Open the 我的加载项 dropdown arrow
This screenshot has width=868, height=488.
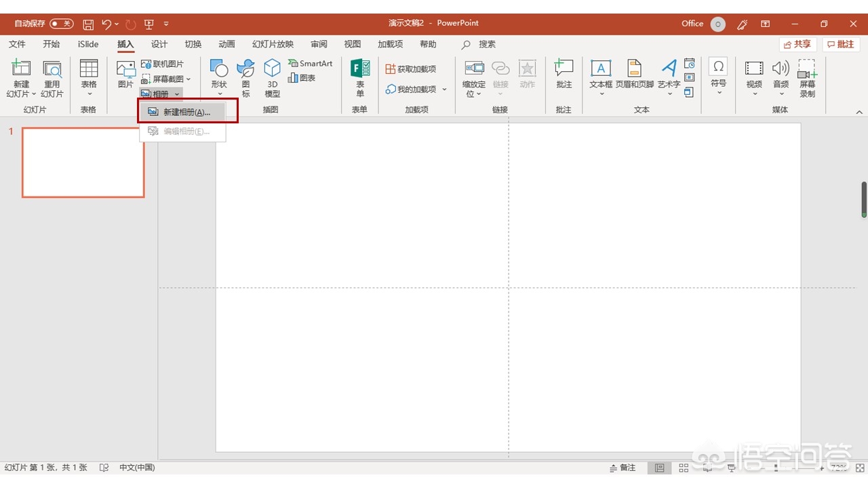(x=445, y=89)
